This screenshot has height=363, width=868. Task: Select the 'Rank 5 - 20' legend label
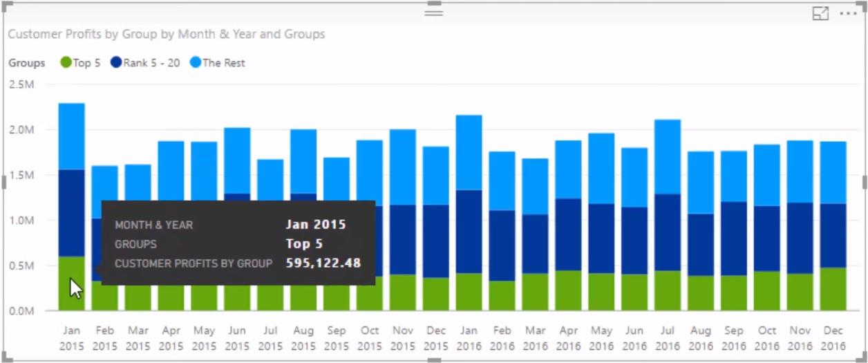click(151, 63)
